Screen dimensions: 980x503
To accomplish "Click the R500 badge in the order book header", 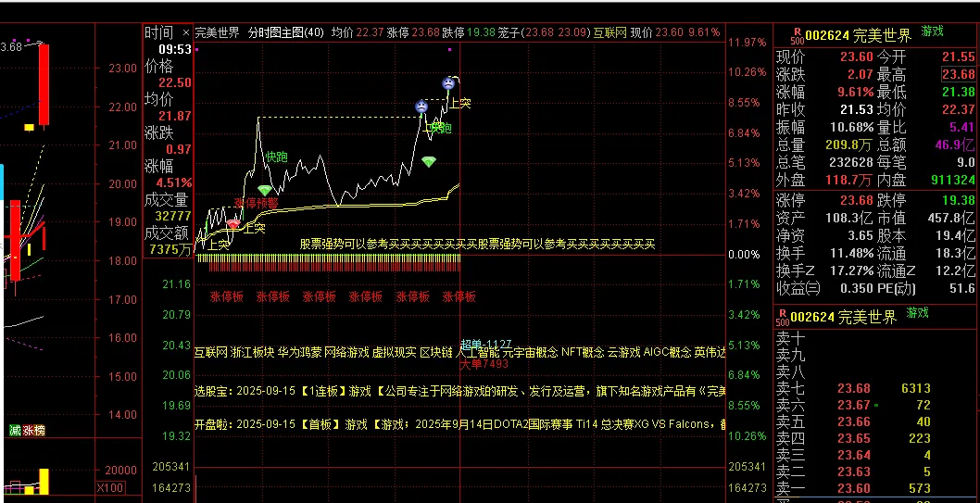I will click(783, 318).
